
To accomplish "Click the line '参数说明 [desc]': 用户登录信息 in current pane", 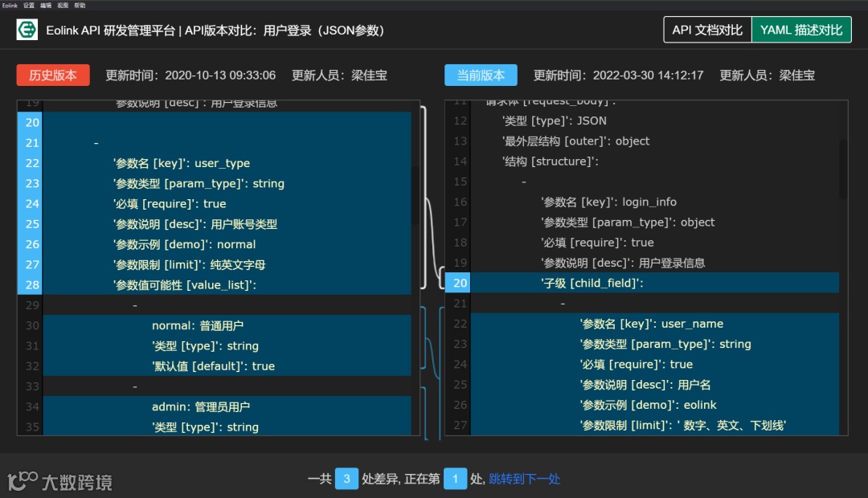I will pyautogui.click(x=623, y=263).
